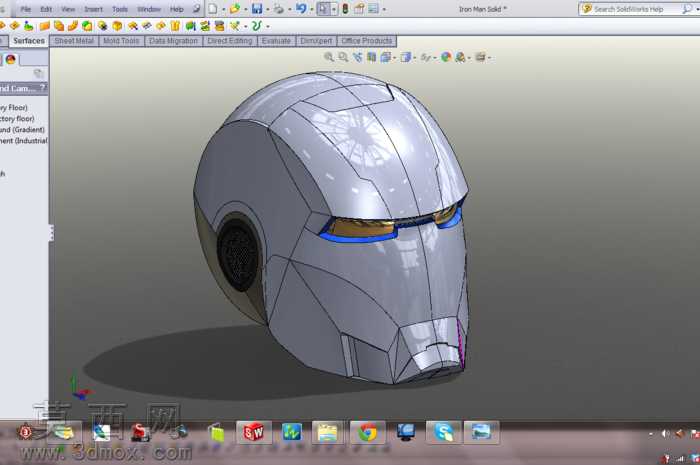This screenshot has height=465, width=700.
Task: Click the Search SolidWorks Help field
Action: (x=637, y=9)
